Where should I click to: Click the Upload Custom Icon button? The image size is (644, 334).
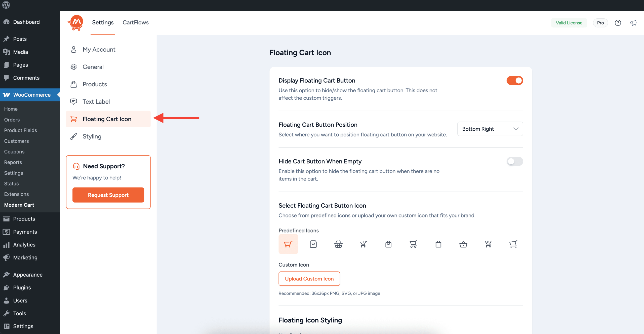[309, 279]
